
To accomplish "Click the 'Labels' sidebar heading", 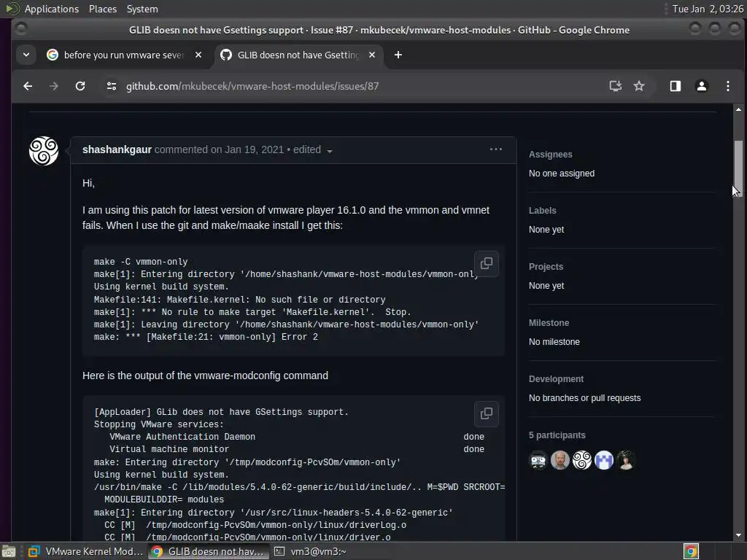I will (542, 211).
